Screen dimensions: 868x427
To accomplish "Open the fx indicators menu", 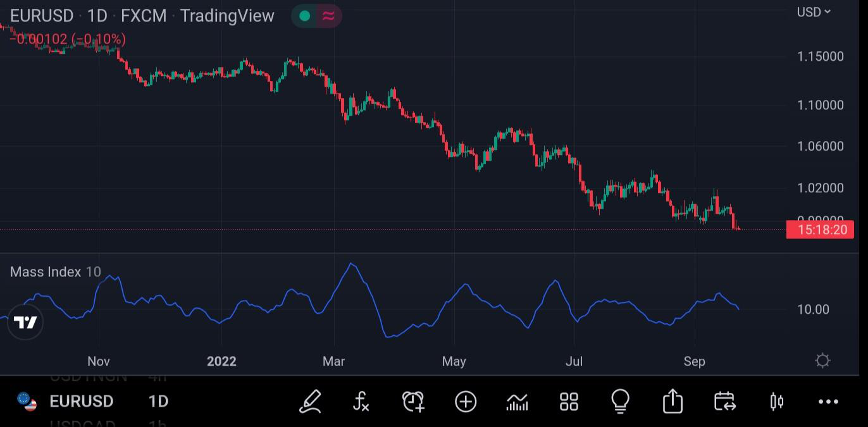I will tap(361, 402).
